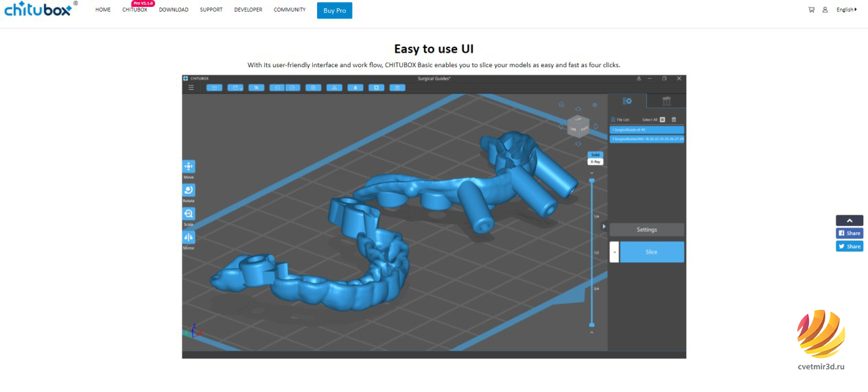Image resolution: width=868 pixels, height=392 pixels.
Task: Delete files with the trash icon
Action: click(x=674, y=119)
